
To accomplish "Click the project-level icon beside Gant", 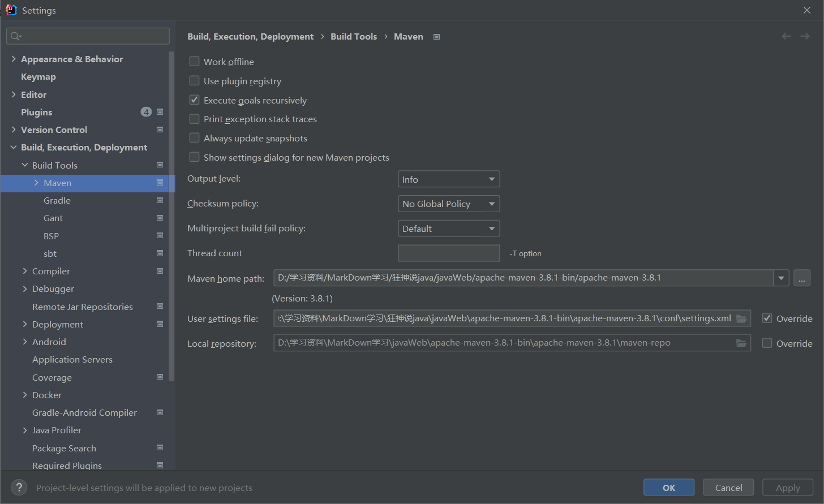I will point(160,218).
